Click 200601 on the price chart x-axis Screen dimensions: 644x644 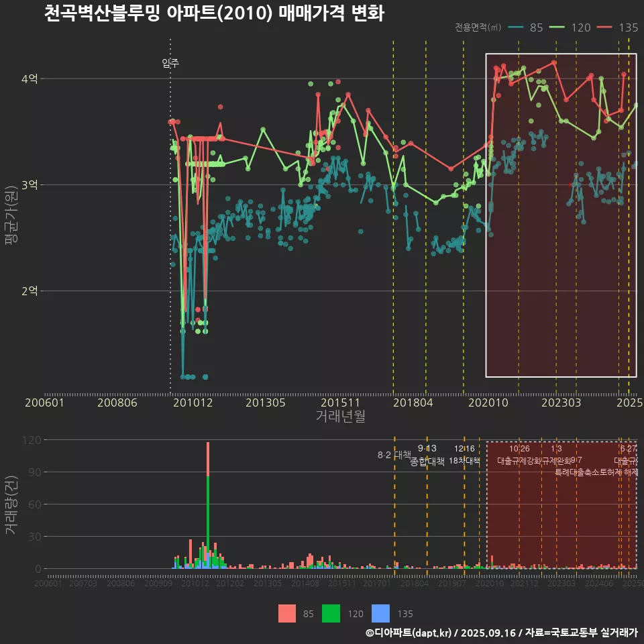click(44, 402)
